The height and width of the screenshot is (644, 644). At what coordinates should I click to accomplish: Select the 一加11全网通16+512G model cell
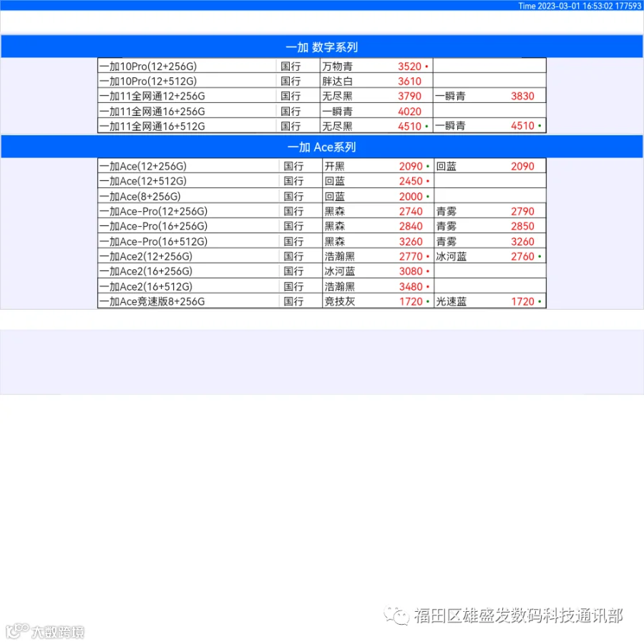187,126
